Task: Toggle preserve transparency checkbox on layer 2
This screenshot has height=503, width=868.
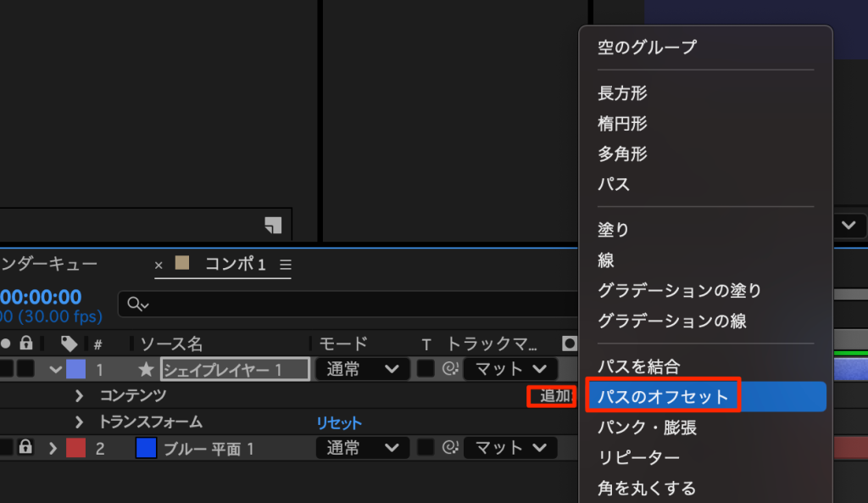Action: click(x=426, y=448)
